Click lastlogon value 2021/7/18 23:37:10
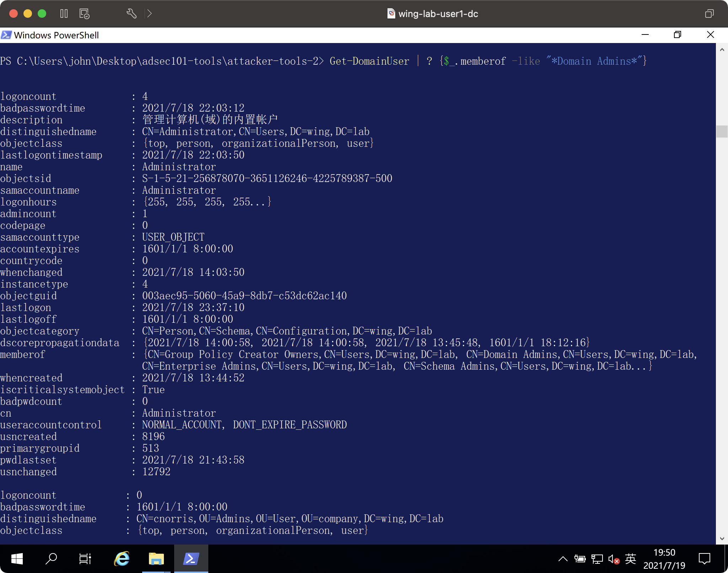 tap(193, 307)
